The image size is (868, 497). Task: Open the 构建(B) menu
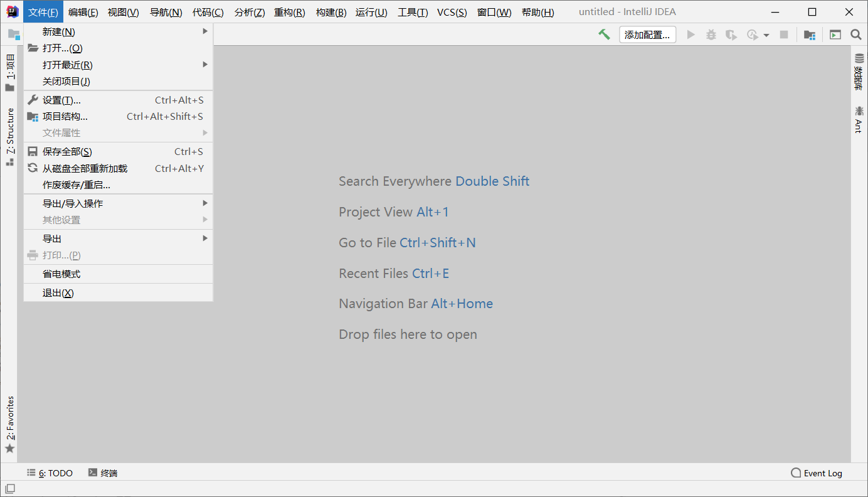point(331,12)
